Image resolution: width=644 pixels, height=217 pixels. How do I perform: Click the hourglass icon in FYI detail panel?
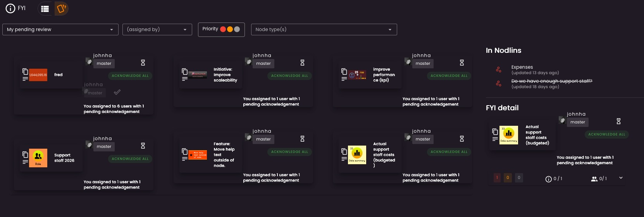pyautogui.click(x=618, y=122)
